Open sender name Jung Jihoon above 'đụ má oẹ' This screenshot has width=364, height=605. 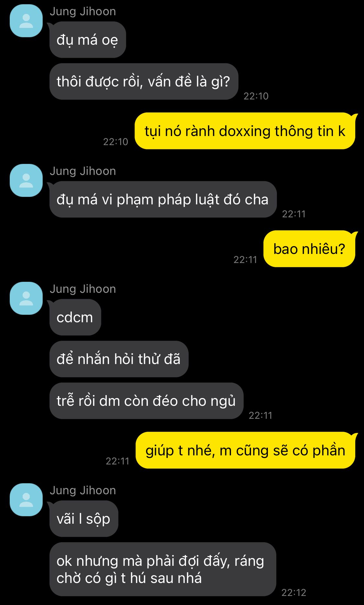click(x=83, y=11)
